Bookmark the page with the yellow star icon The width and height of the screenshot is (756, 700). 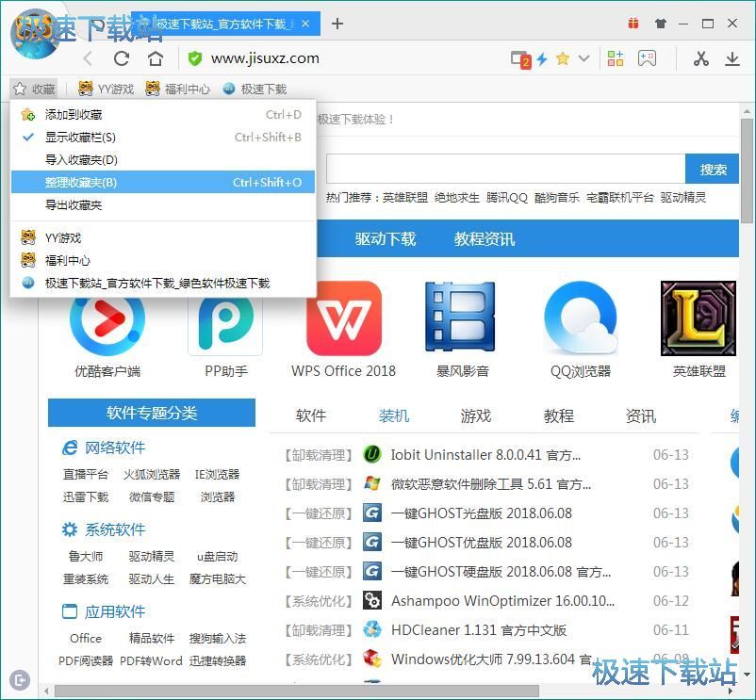pyautogui.click(x=563, y=58)
